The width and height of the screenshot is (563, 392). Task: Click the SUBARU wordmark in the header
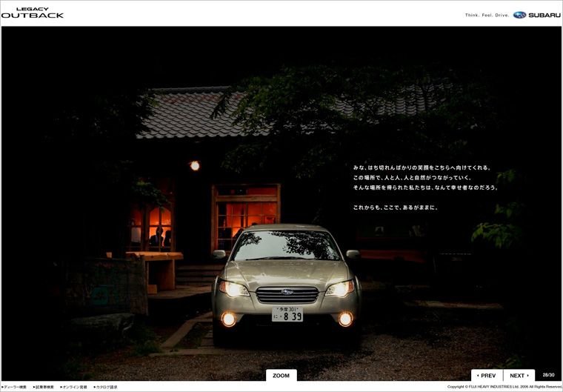tap(544, 15)
